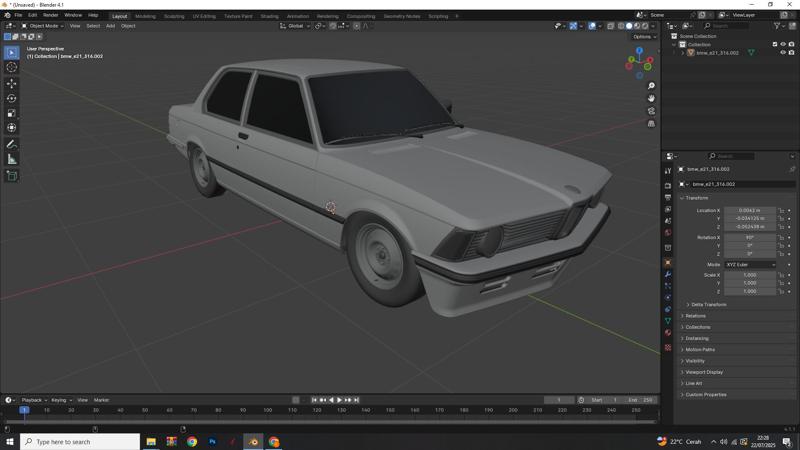800x450 pixels.
Task: Toggle Collection render camera icon
Action: (x=791, y=44)
